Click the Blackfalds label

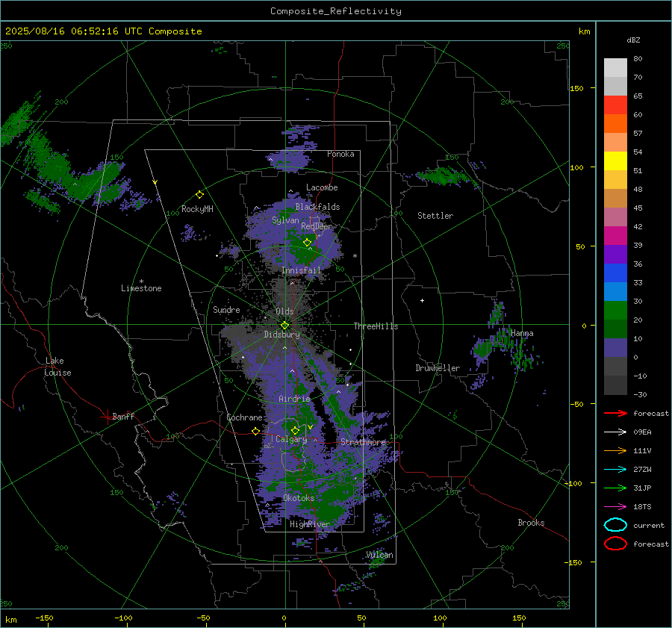click(x=317, y=207)
